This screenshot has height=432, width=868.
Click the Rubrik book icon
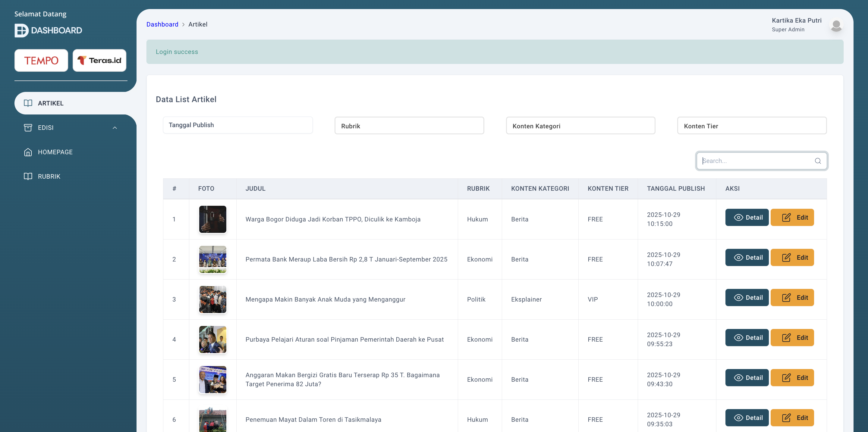[x=28, y=177]
